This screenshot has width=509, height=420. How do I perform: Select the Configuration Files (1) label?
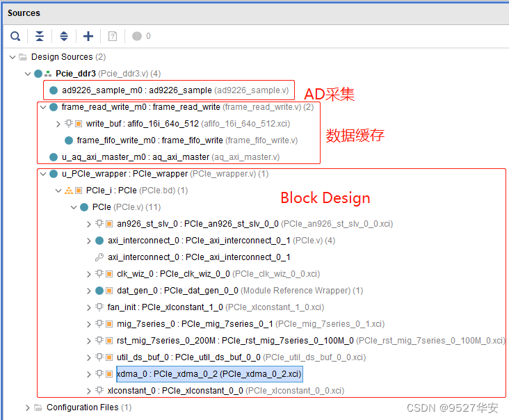[x=89, y=407]
